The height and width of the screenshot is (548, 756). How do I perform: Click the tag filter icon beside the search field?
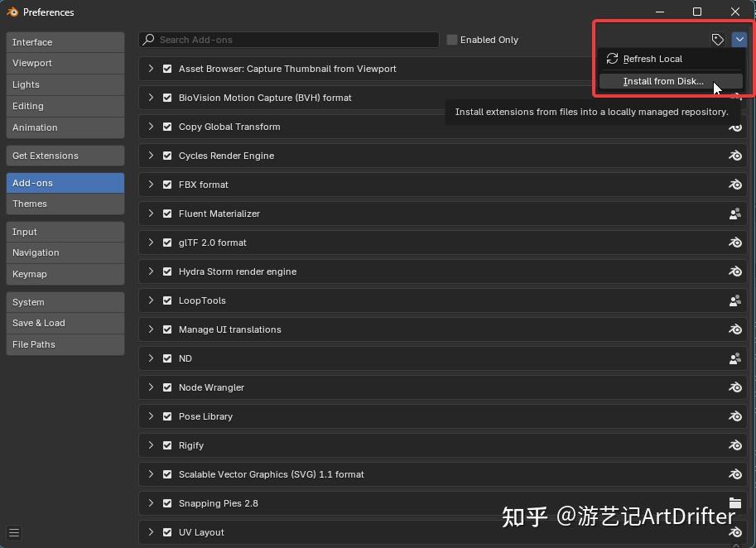tap(718, 39)
